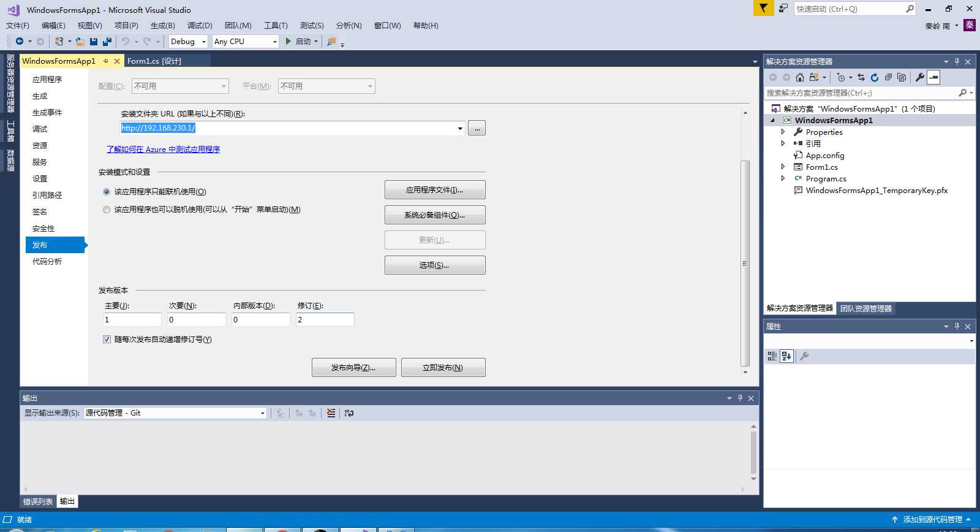Open the 生成(B) build menu

click(163, 26)
